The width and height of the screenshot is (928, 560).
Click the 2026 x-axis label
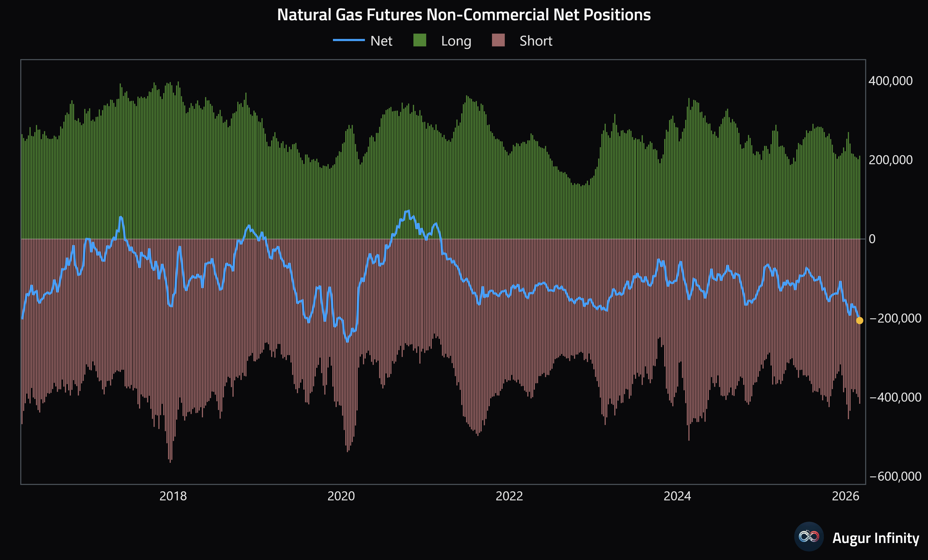click(845, 496)
